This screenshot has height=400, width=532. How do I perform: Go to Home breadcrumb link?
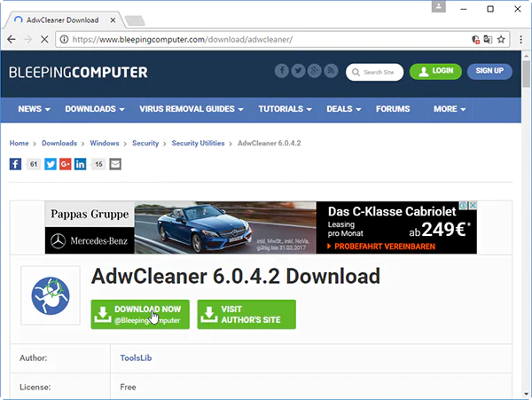point(19,143)
